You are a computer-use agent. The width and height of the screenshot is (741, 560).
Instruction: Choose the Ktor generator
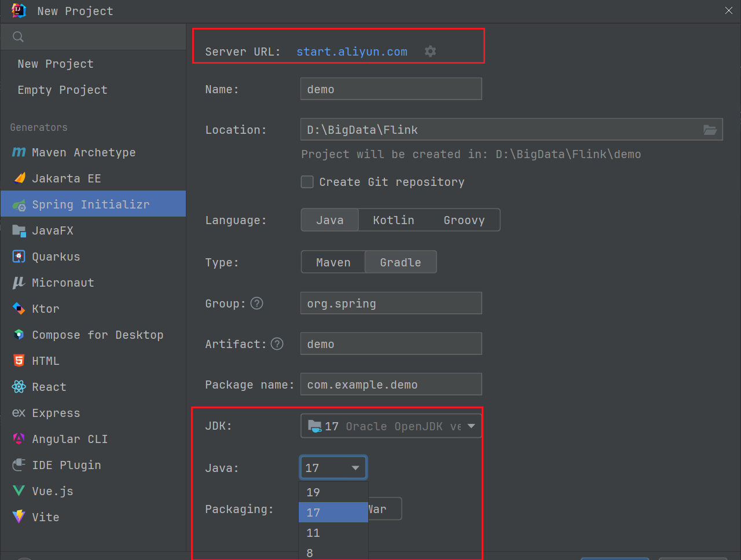(93, 309)
